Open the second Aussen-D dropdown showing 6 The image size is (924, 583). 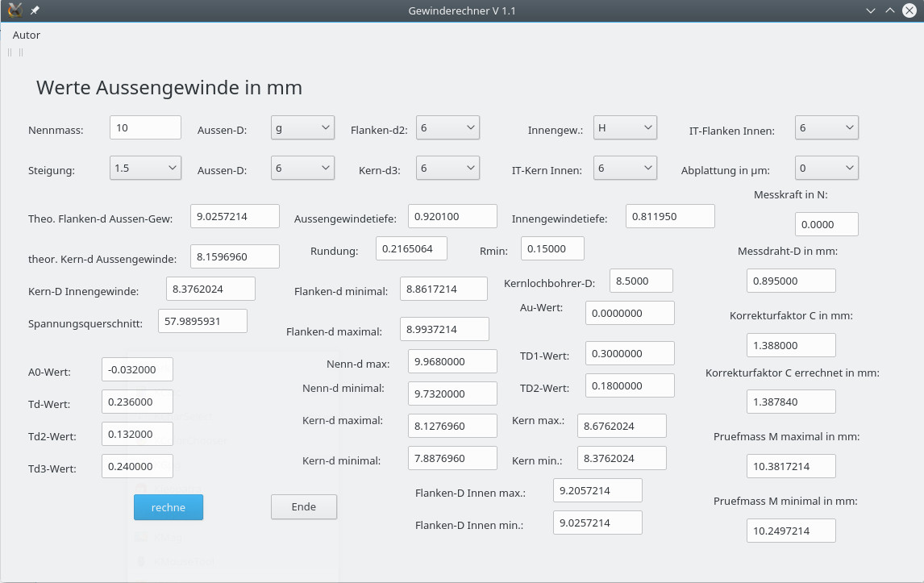(x=303, y=168)
